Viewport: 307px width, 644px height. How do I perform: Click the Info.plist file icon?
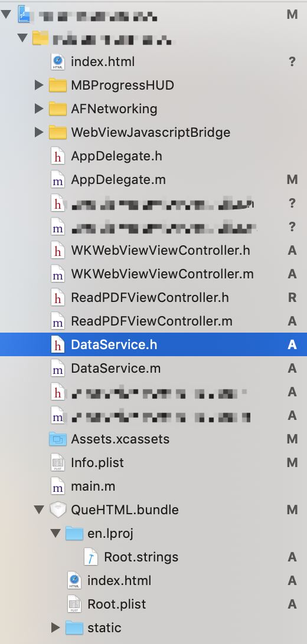[57, 463]
